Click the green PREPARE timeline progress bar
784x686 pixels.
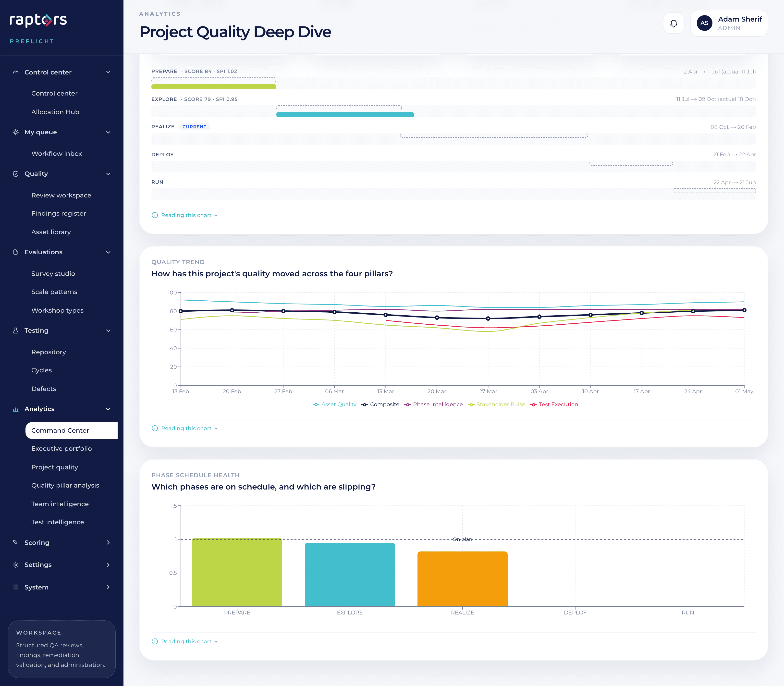click(x=214, y=87)
